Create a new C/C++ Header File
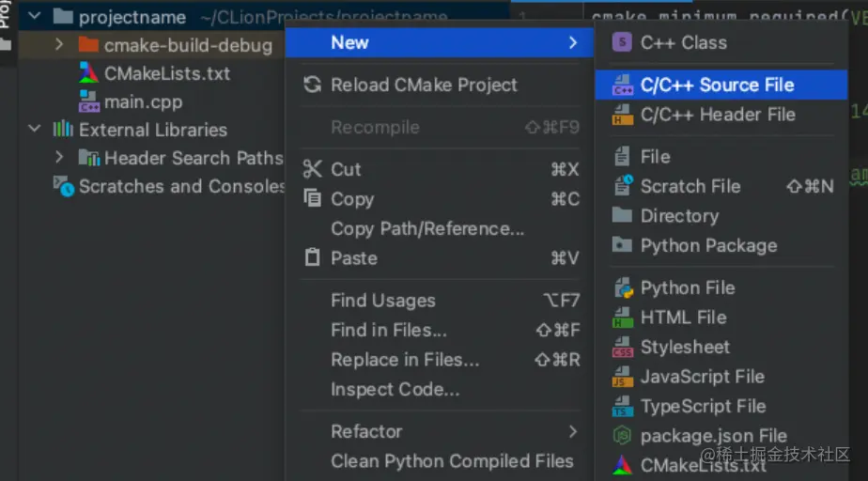868x481 pixels. coord(721,115)
